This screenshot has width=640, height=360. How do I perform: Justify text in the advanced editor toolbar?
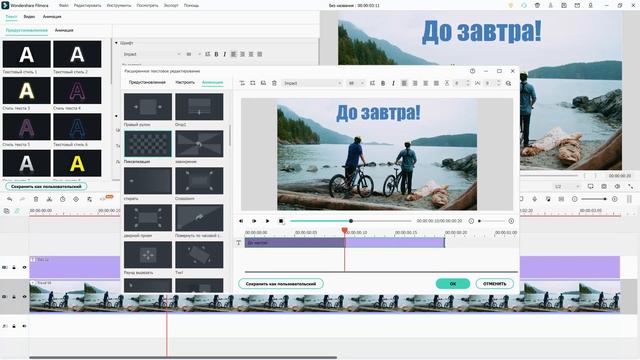click(x=436, y=83)
